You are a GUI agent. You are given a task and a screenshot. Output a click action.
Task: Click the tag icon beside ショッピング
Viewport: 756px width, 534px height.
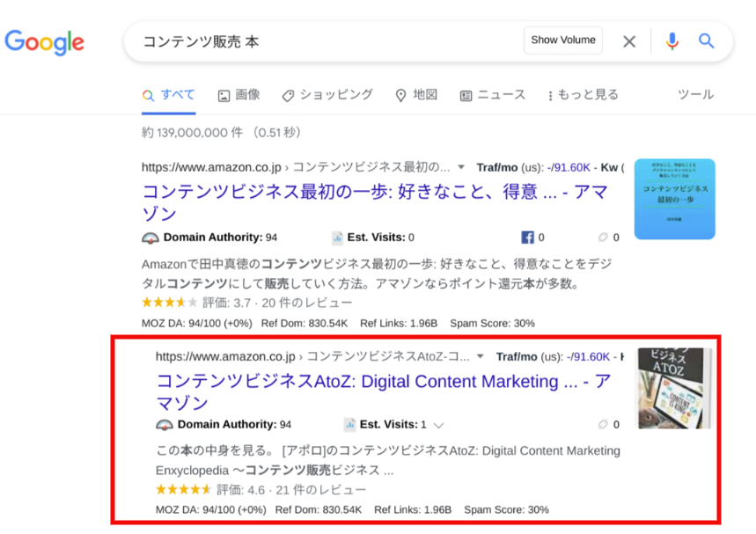(288, 96)
